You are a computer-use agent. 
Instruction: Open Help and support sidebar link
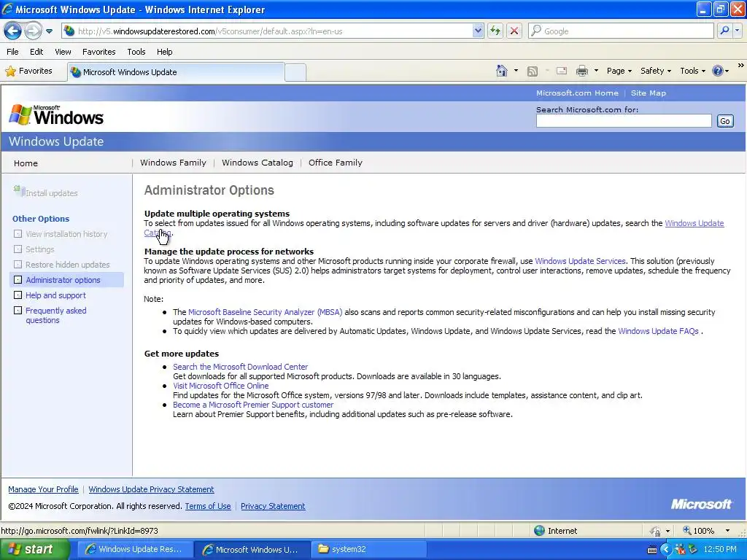55,295
